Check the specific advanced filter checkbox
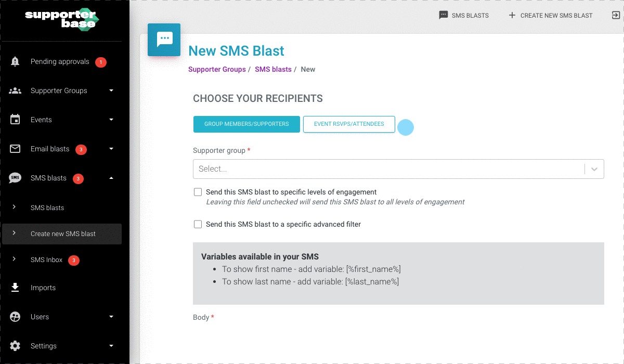This screenshot has height=364, width=624. point(198,224)
